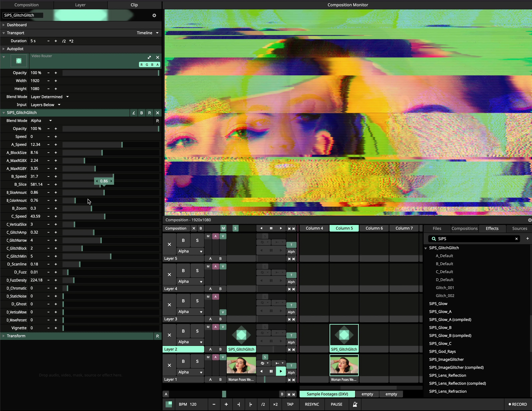Play Layer 1 clip forward
Viewport: 532px width, 411px height.
[281, 371]
